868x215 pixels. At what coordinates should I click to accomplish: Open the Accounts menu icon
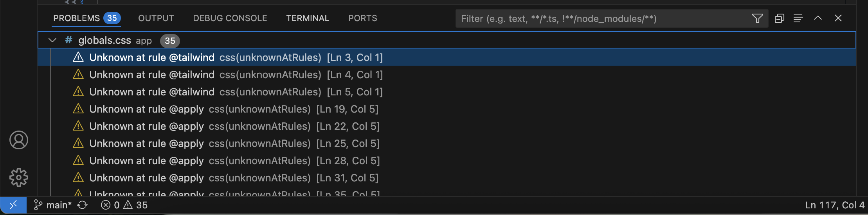pyautogui.click(x=19, y=140)
